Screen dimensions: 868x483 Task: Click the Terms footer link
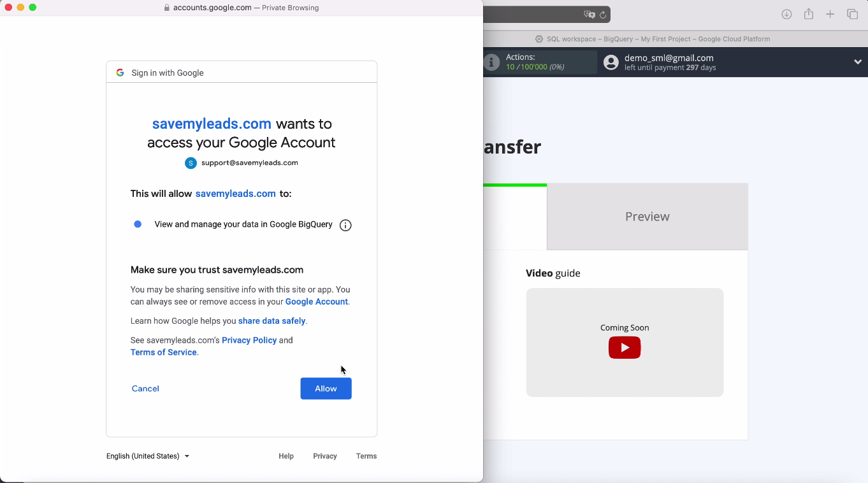coord(366,456)
